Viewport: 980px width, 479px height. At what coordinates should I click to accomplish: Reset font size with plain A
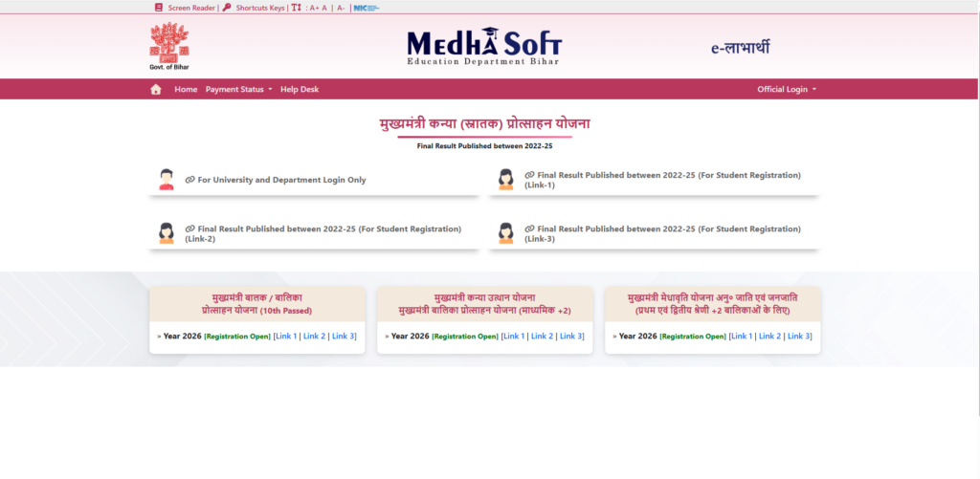(x=324, y=8)
